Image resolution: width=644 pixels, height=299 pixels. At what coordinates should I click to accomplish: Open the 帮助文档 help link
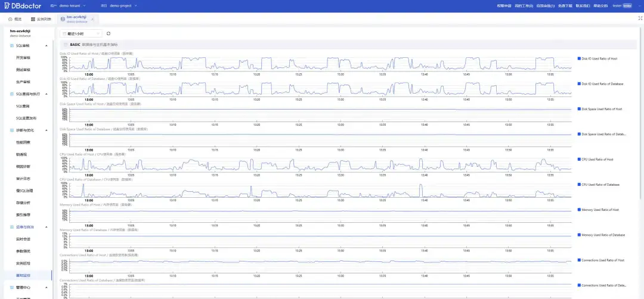pos(600,6)
